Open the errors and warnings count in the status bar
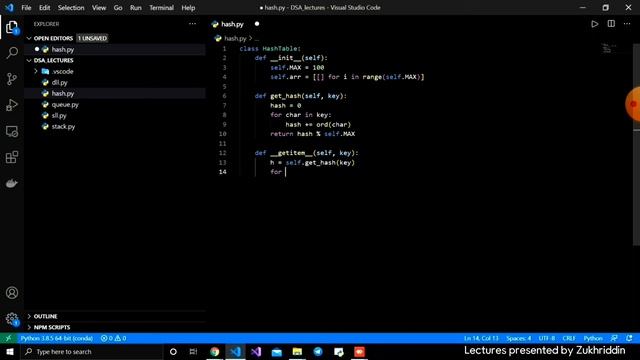This screenshot has width=640, height=360. click(113, 338)
